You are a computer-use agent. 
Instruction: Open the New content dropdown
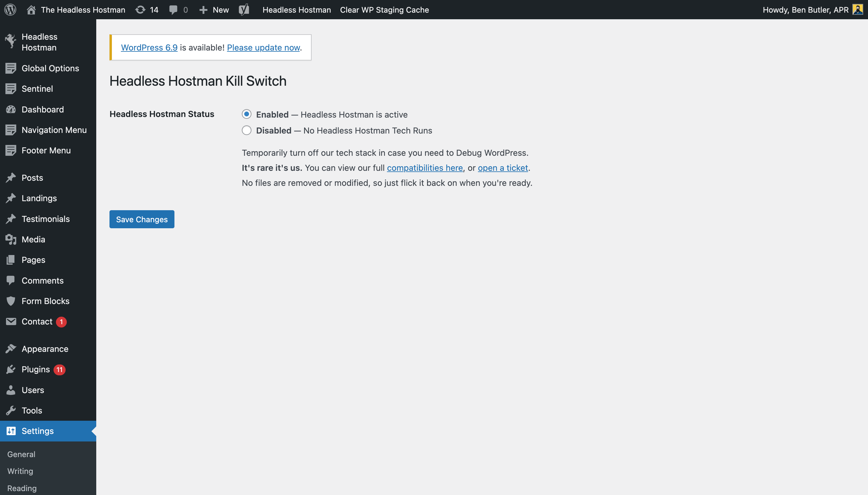[x=214, y=10]
